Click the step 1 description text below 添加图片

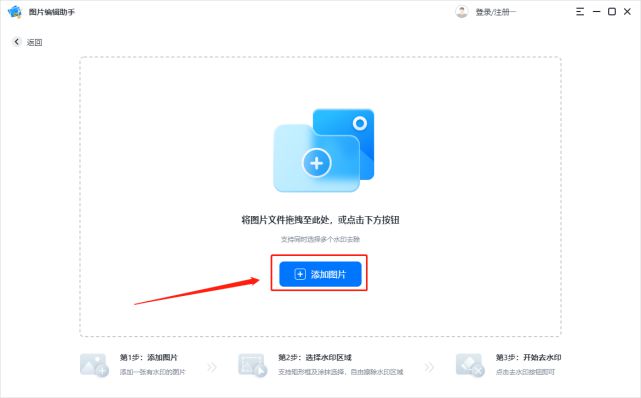[x=152, y=372]
